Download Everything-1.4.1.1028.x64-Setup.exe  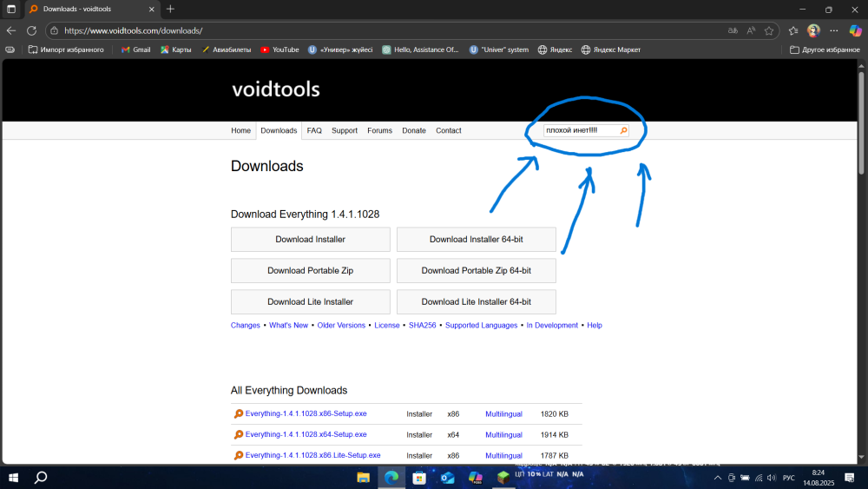306,435
